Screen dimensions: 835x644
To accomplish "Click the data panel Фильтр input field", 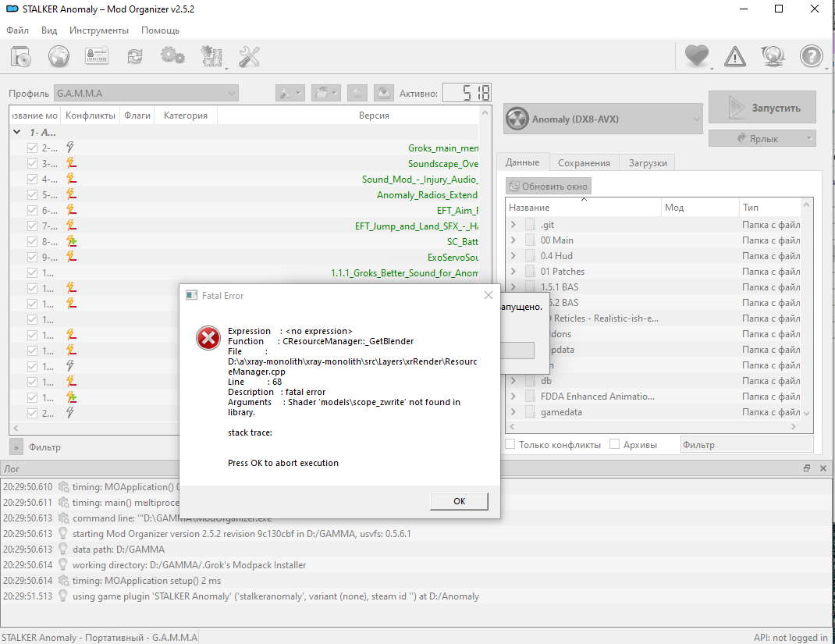I will coord(747,444).
